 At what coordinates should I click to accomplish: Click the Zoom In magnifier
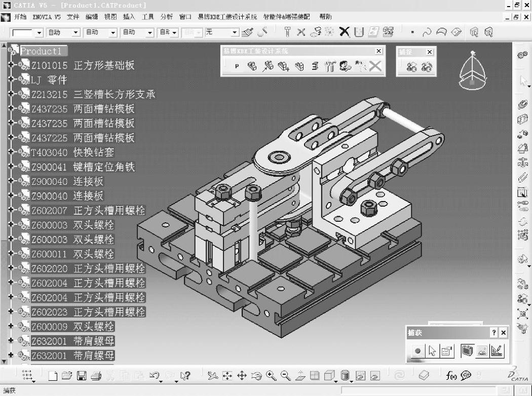pos(271,376)
